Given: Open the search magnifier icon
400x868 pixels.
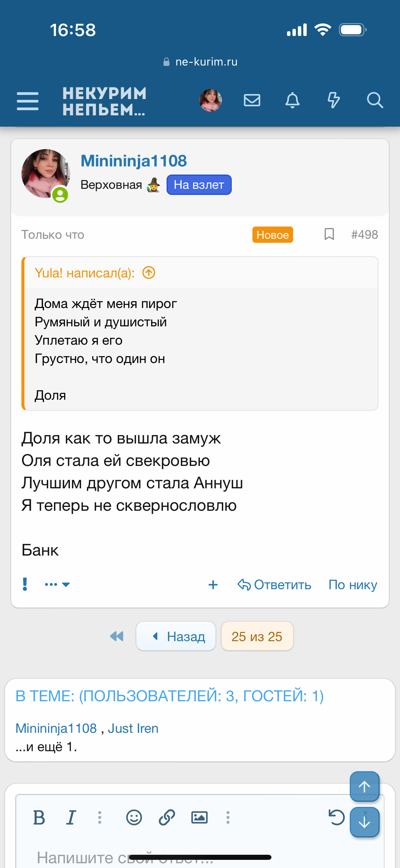Looking at the screenshot, I should pyautogui.click(x=375, y=101).
